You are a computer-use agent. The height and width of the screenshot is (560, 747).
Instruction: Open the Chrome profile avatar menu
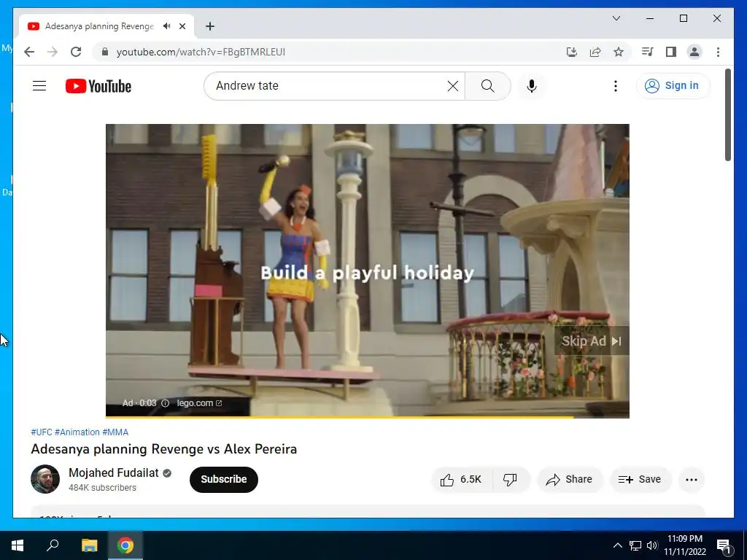click(694, 52)
